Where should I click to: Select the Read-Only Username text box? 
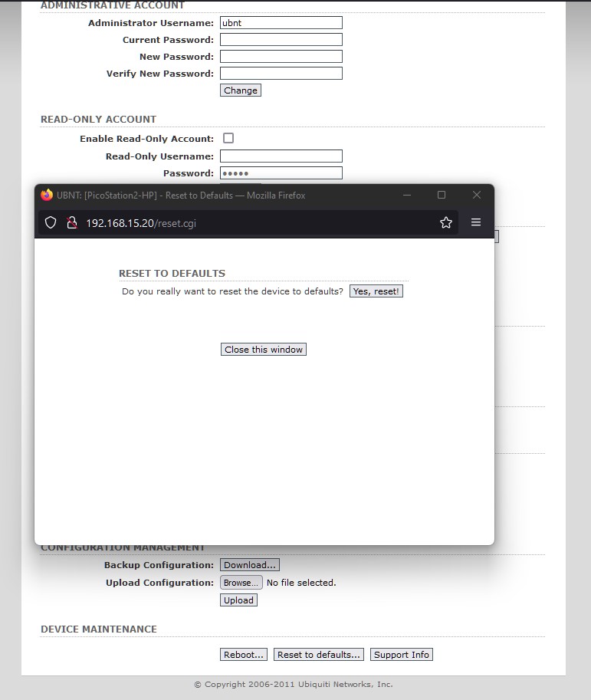coord(281,156)
